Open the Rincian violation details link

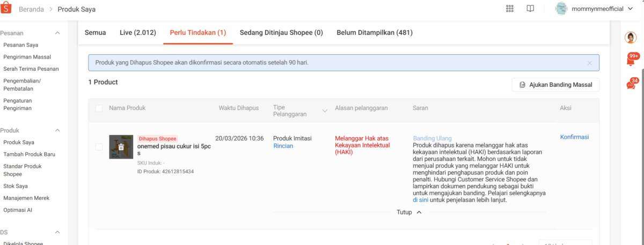point(283,146)
